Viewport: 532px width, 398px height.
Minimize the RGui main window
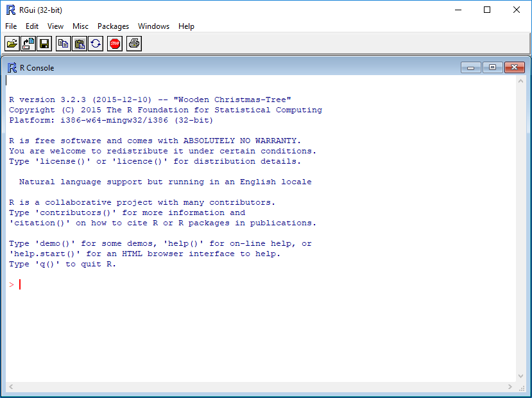pos(458,10)
